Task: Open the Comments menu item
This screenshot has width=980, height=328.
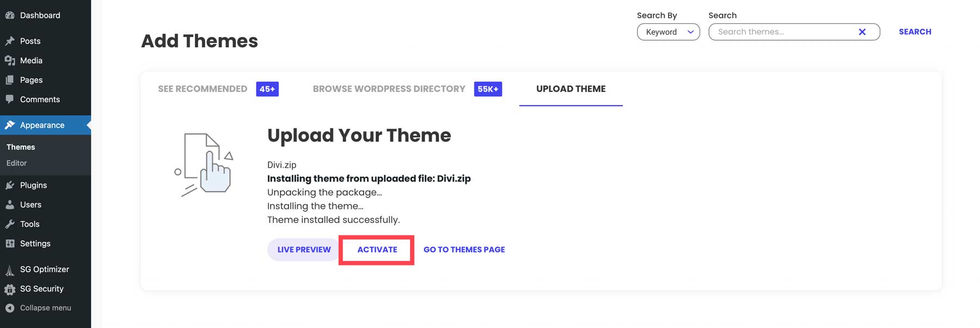Action: [45, 100]
